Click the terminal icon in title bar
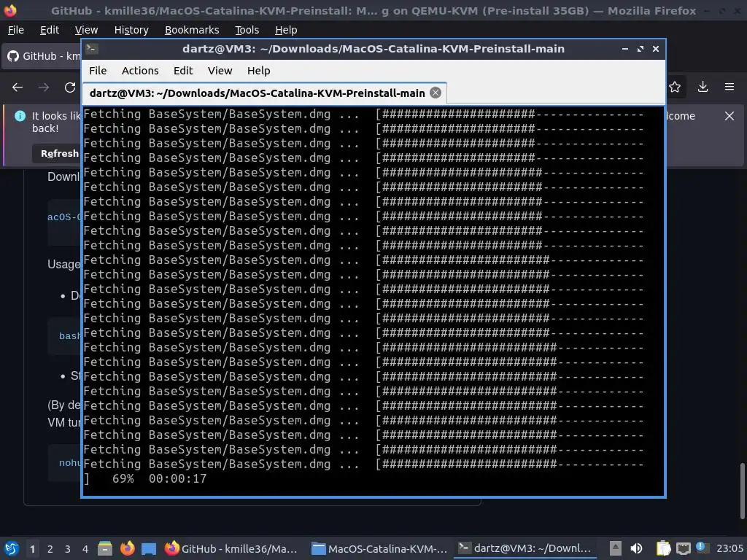 coord(91,49)
